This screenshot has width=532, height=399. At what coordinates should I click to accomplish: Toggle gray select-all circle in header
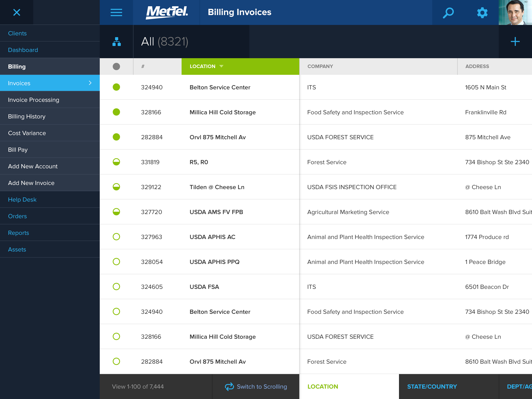coord(116,66)
